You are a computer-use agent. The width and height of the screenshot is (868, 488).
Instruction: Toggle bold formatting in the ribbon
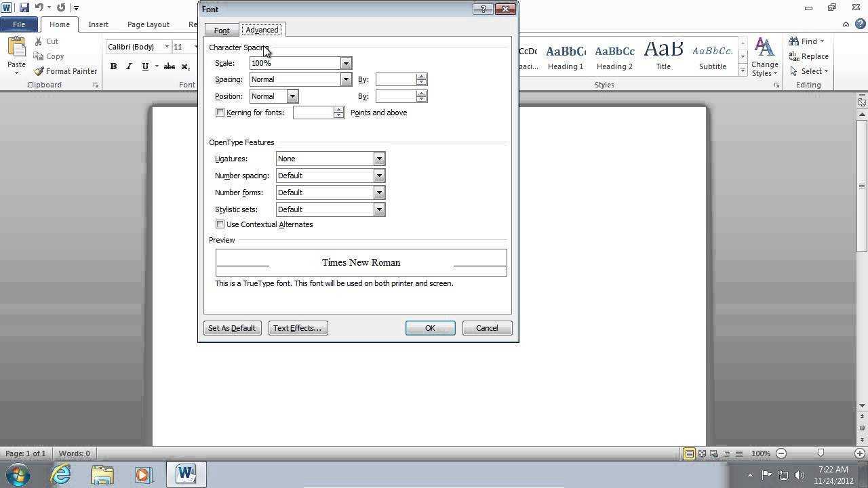(113, 66)
